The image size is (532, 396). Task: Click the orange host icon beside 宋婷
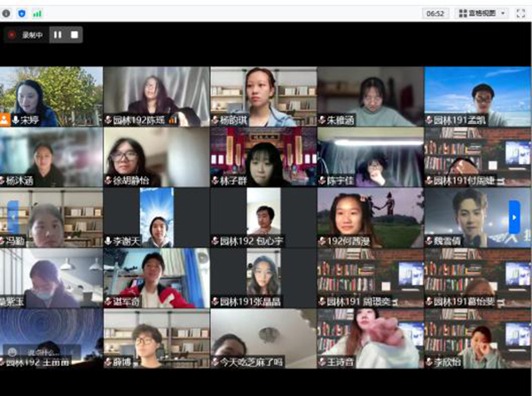5,120
